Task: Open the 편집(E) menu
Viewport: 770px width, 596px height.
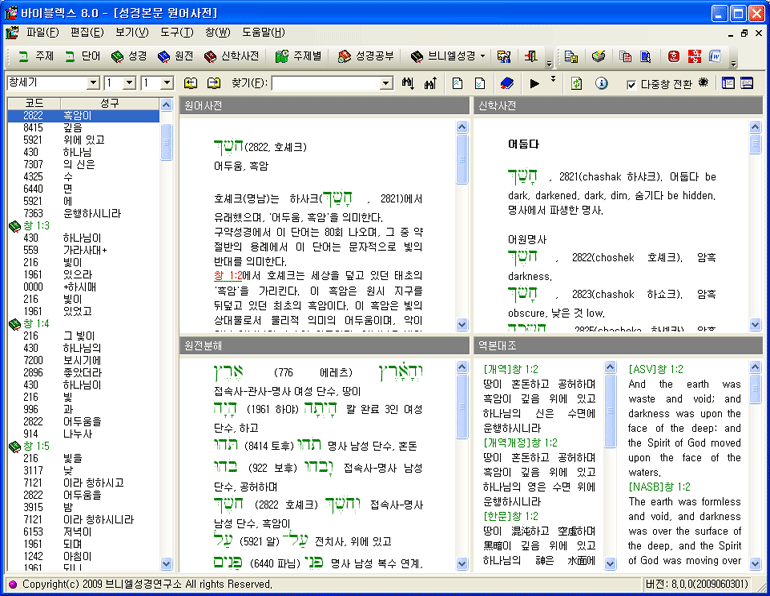Action: pos(87,32)
